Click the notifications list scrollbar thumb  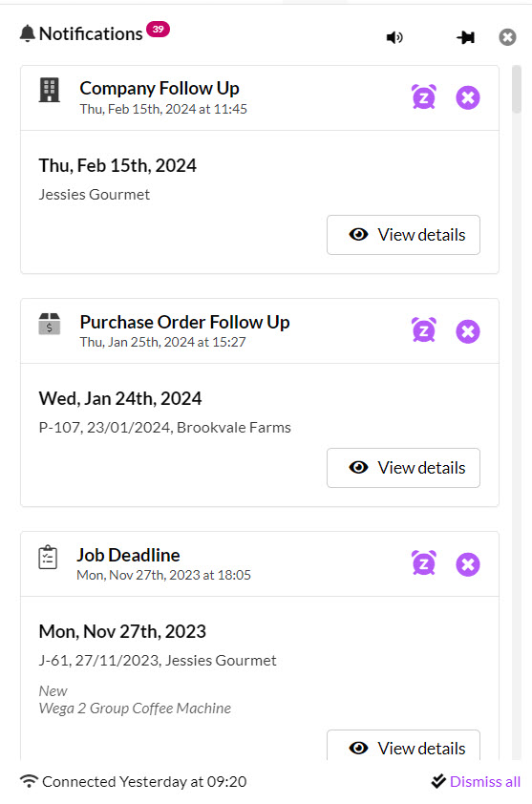[517, 89]
